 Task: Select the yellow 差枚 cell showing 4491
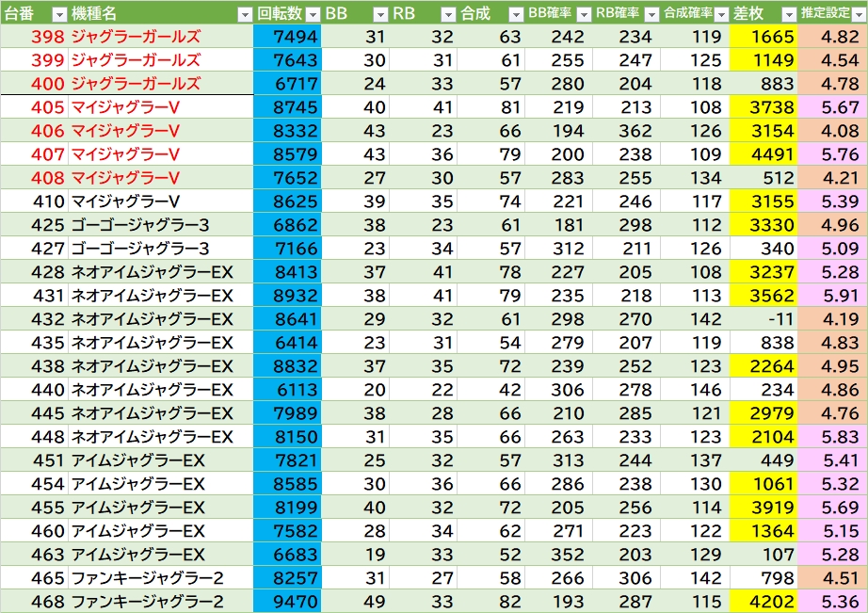click(x=764, y=154)
